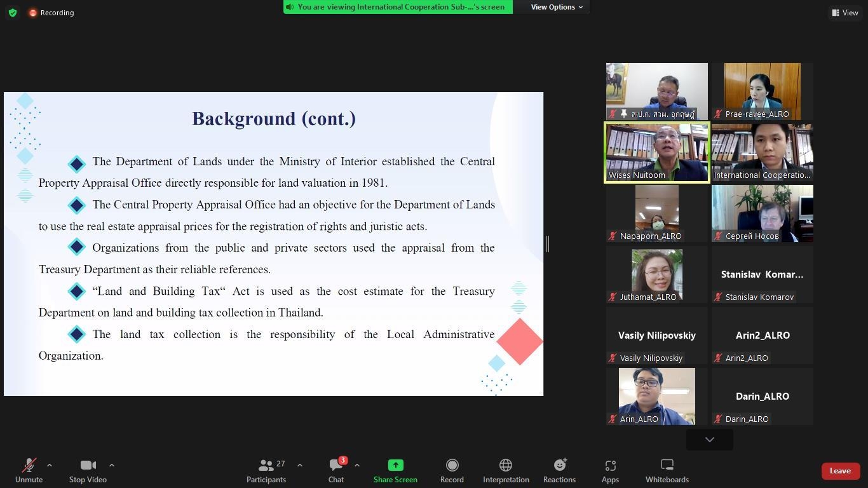
Task: Open View Options dropdown
Action: tap(557, 7)
